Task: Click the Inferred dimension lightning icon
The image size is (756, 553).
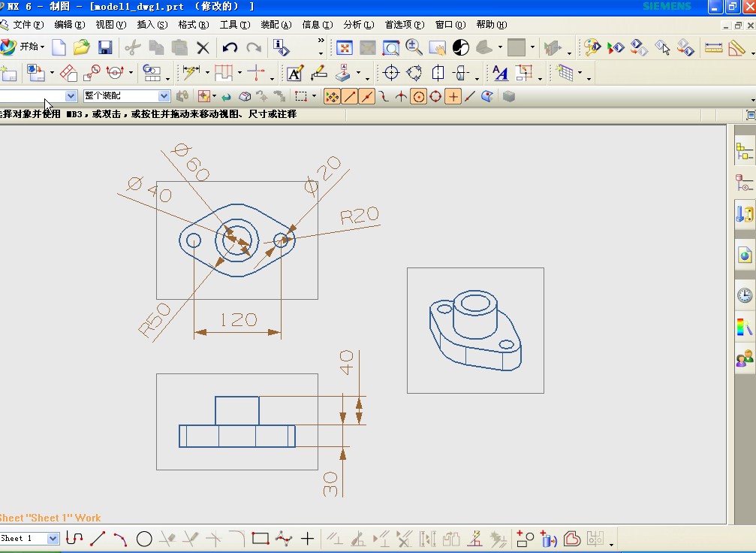Action: 191,74
